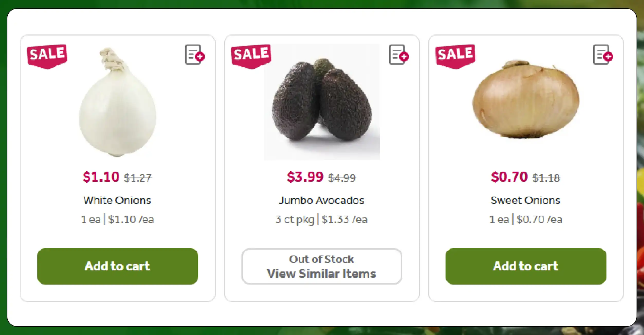Add Sweet Onions to cart
The width and height of the screenshot is (644, 335).
(x=526, y=266)
